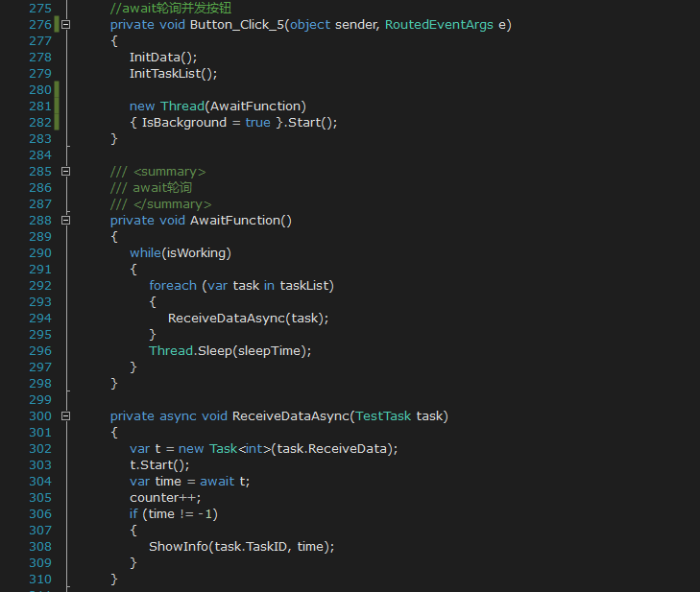
Task: Click line number 304
Action: tap(40, 482)
